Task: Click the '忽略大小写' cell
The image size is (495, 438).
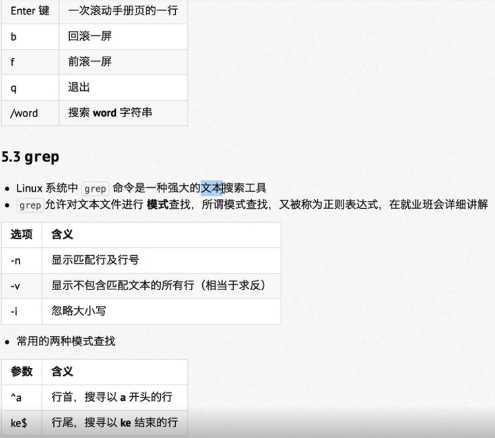Action: tap(161, 311)
